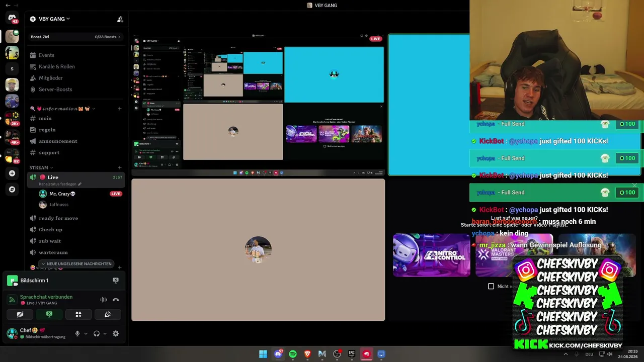Open the regeln channel
Image resolution: width=644 pixels, height=362 pixels.
[x=75, y=130]
